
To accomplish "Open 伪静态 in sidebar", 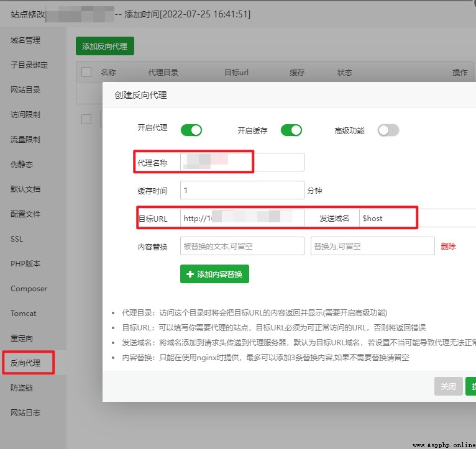I will pos(22,165).
